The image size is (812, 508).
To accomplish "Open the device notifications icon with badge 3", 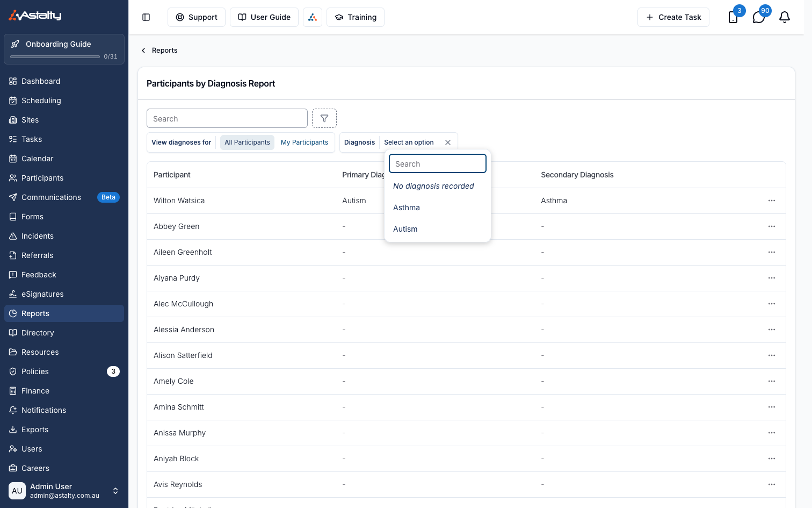I will [x=733, y=17].
